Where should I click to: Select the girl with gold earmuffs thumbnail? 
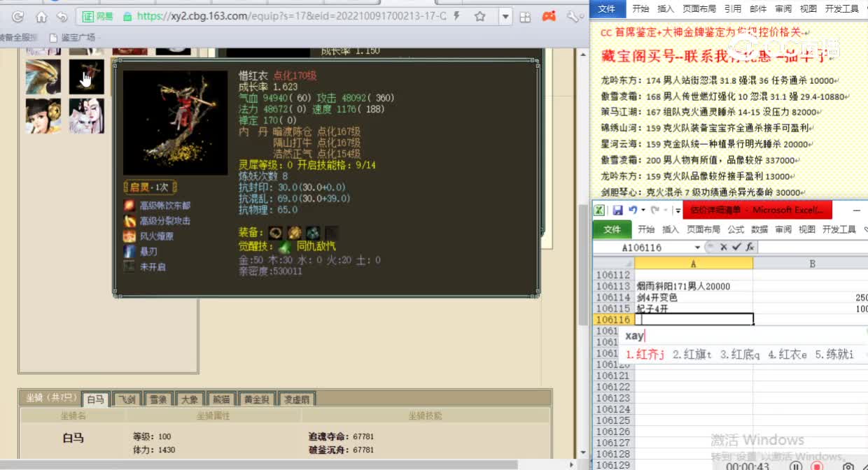(x=43, y=116)
